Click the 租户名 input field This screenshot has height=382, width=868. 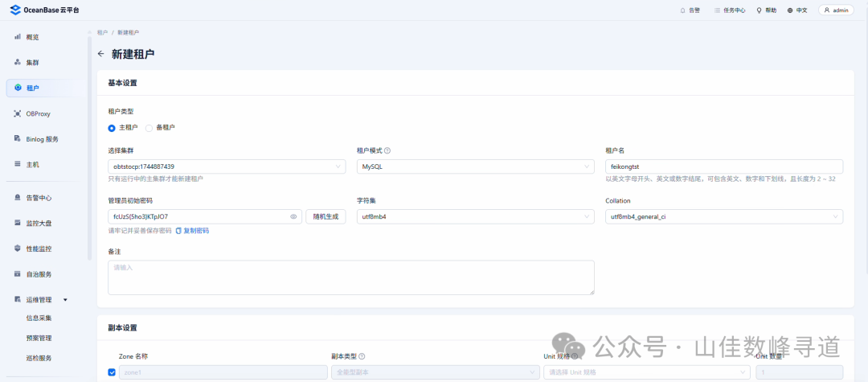tap(725, 166)
